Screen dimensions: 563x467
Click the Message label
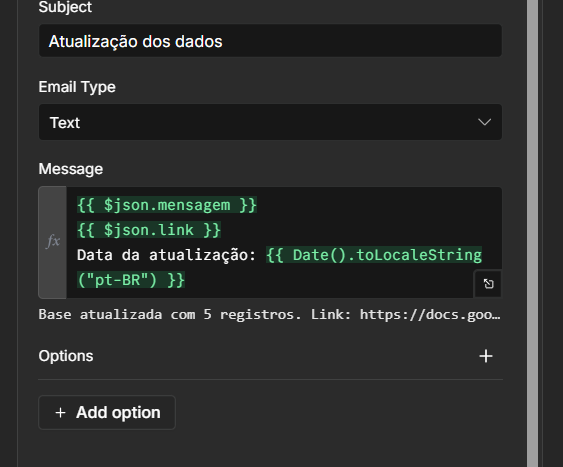(x=71, y=169)
